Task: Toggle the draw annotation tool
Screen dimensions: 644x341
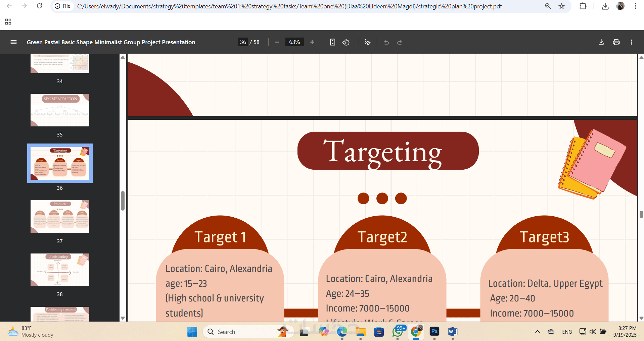Action: pos(367,42)
